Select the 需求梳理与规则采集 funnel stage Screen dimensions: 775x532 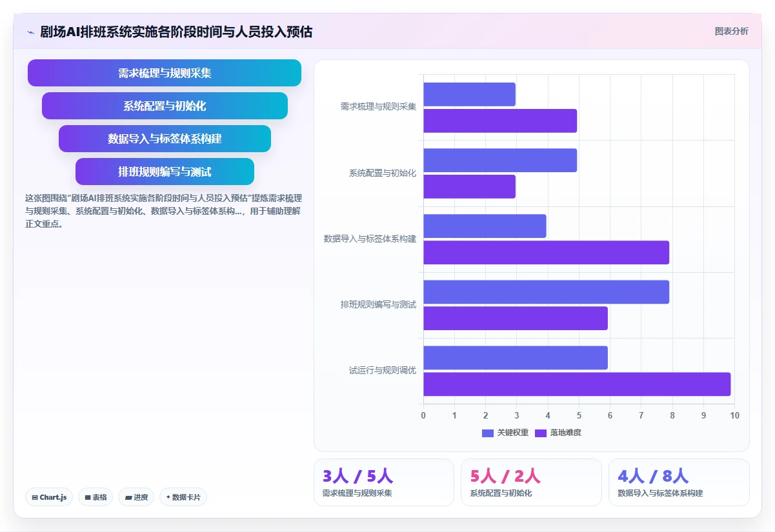(165, 73)
